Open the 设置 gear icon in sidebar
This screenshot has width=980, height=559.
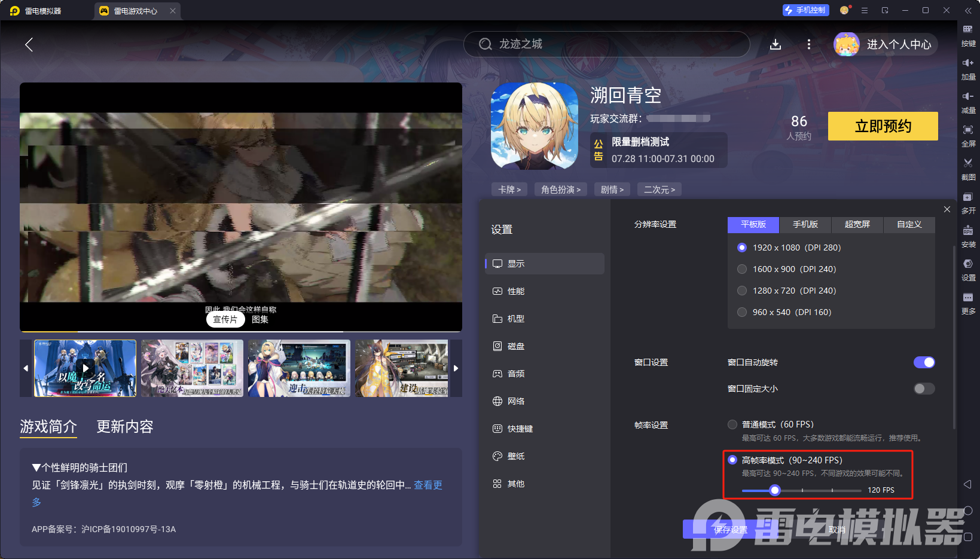click(968, 264)
